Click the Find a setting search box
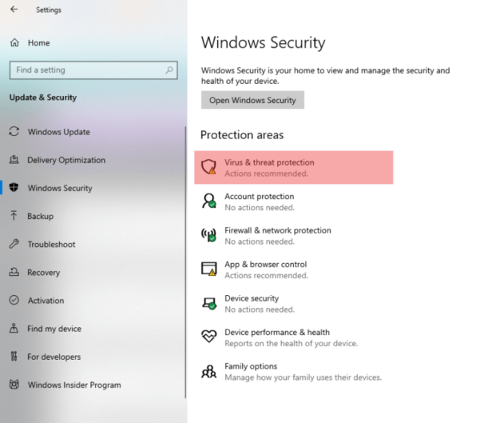Screen dimensions: 504x423 (93, 70)
